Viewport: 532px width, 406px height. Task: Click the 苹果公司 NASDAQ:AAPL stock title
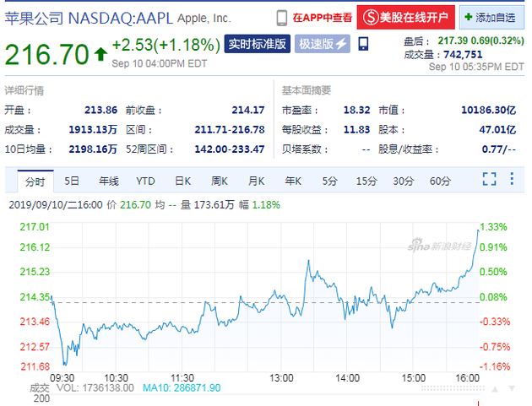coord(89,18)
